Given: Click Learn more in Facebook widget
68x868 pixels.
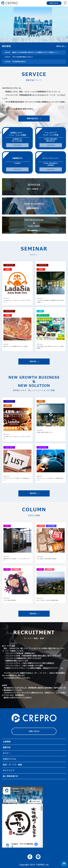Looking at the screenshot, I should 35,801.
